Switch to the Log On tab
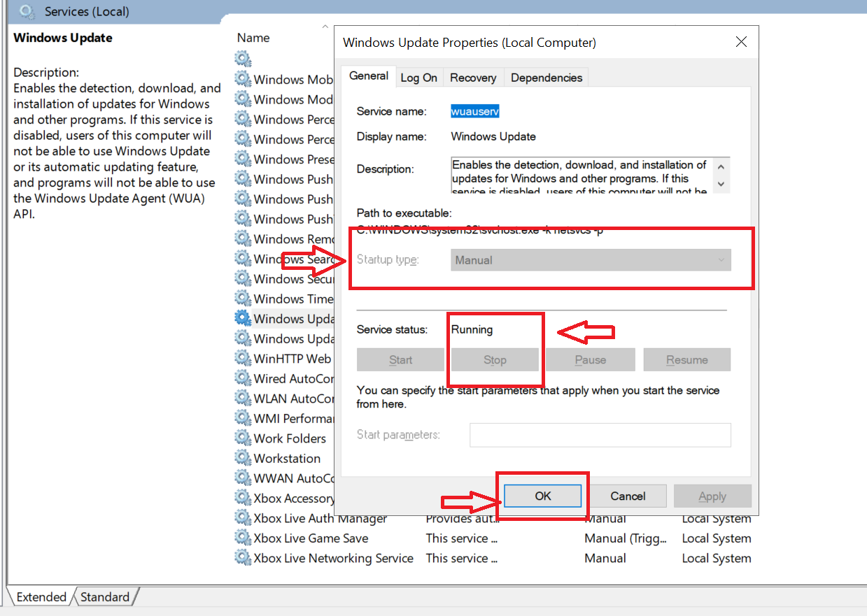This screenshot has height=616, width=867. (418, 78)
